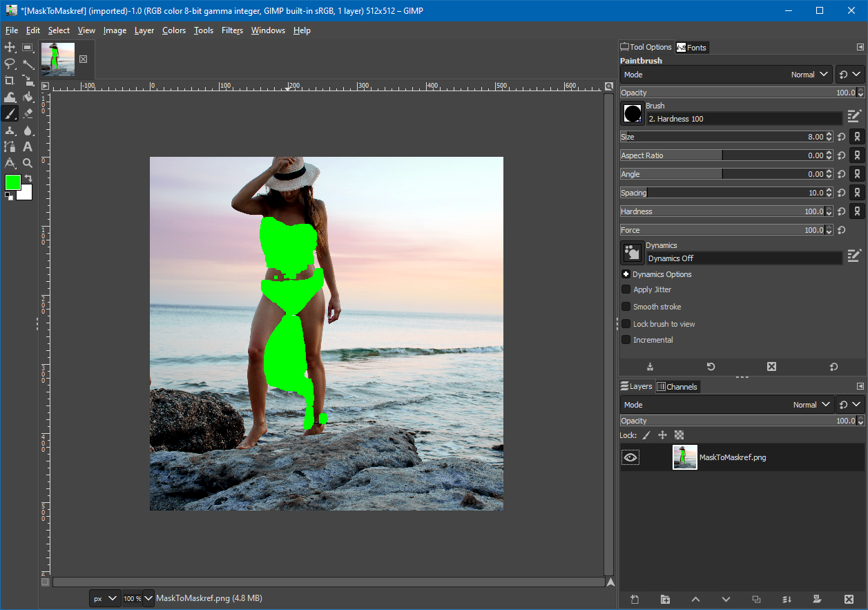
Task: Expand the Dynamics Options section
Action: (626, 274)
